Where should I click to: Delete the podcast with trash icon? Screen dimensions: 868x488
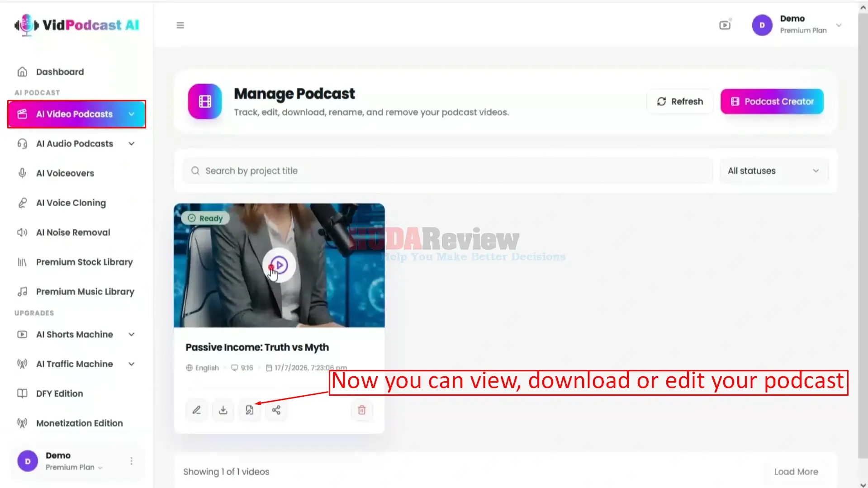[362, 410]
